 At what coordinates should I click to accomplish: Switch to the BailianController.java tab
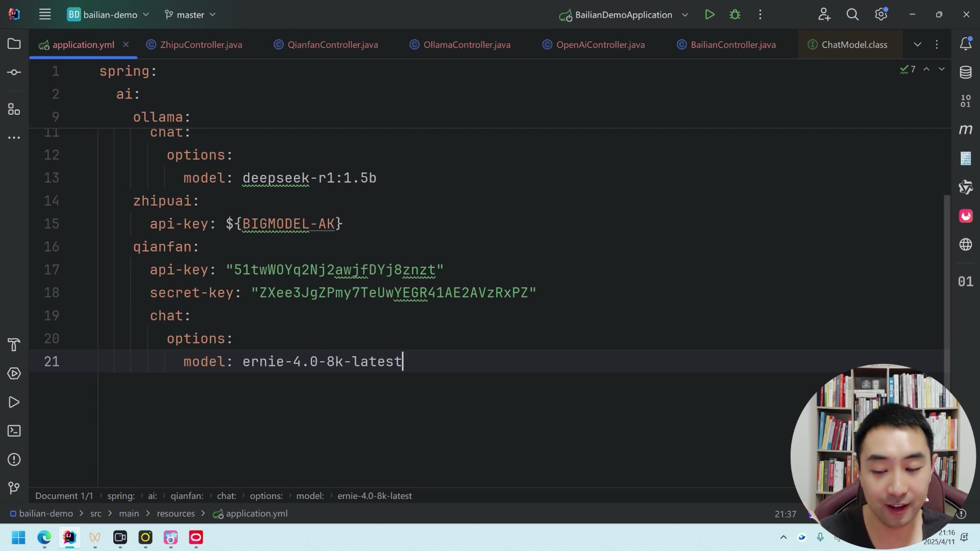[732, 45]
